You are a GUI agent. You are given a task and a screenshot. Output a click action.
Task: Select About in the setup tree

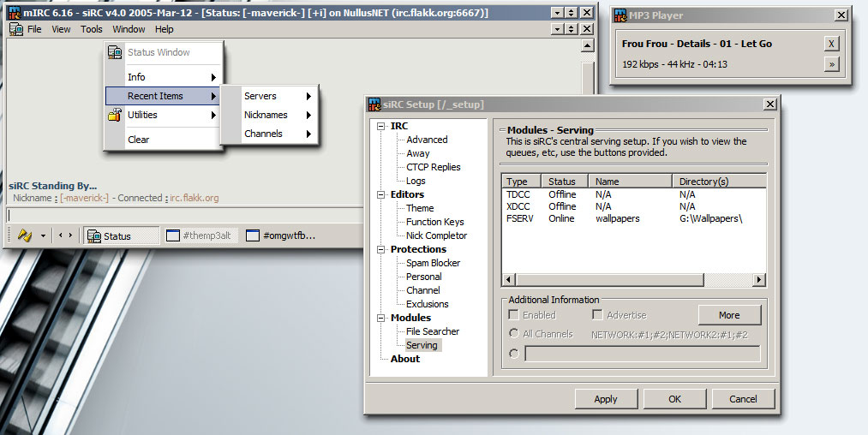(x=405, y=359)
